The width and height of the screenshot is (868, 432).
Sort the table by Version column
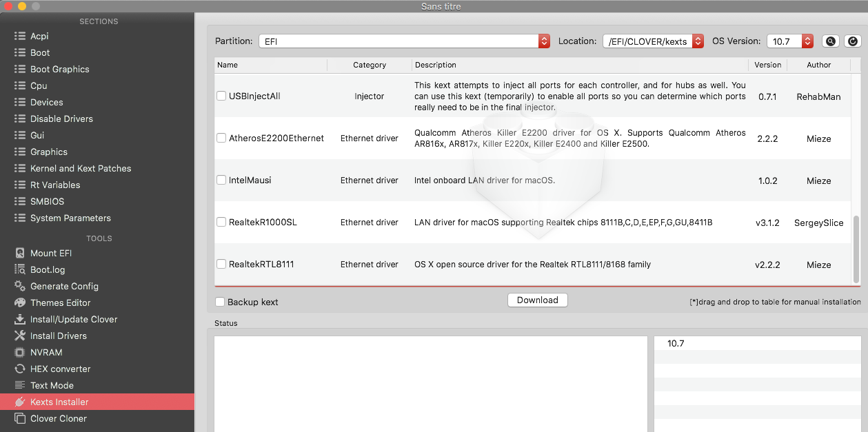point(767,65)
